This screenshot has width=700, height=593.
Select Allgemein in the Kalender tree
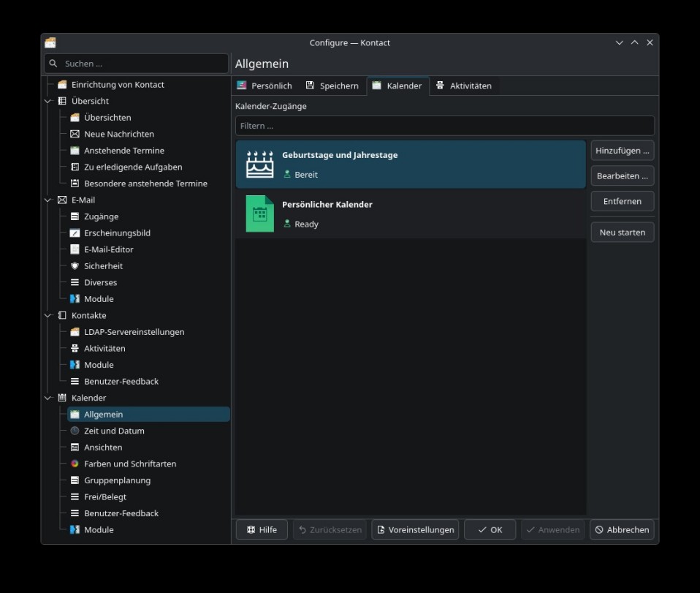(x=148, y=415)
